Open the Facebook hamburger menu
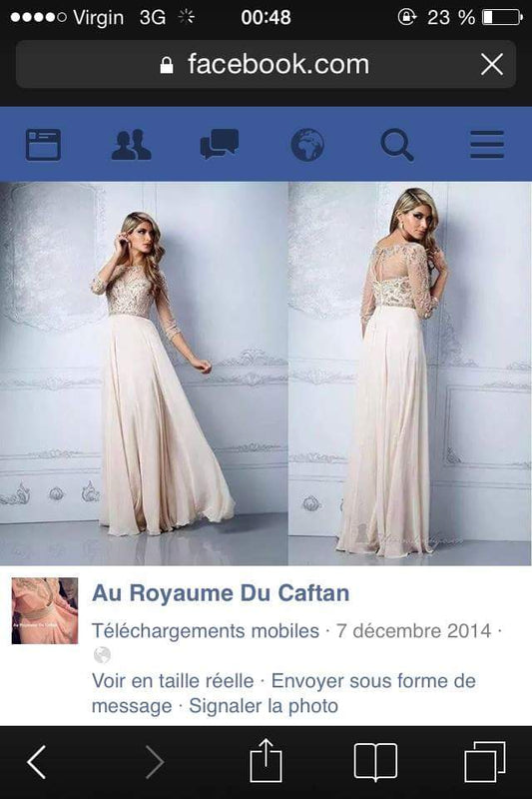 point(487,145)
